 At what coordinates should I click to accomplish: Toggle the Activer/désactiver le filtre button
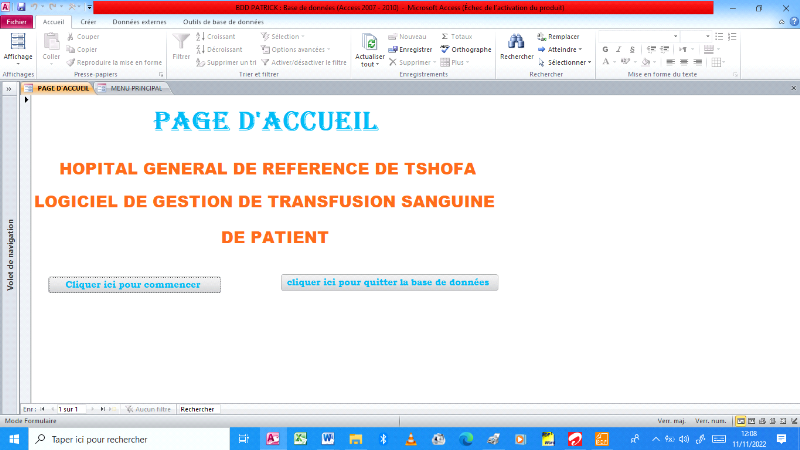[x=302, y=62]
